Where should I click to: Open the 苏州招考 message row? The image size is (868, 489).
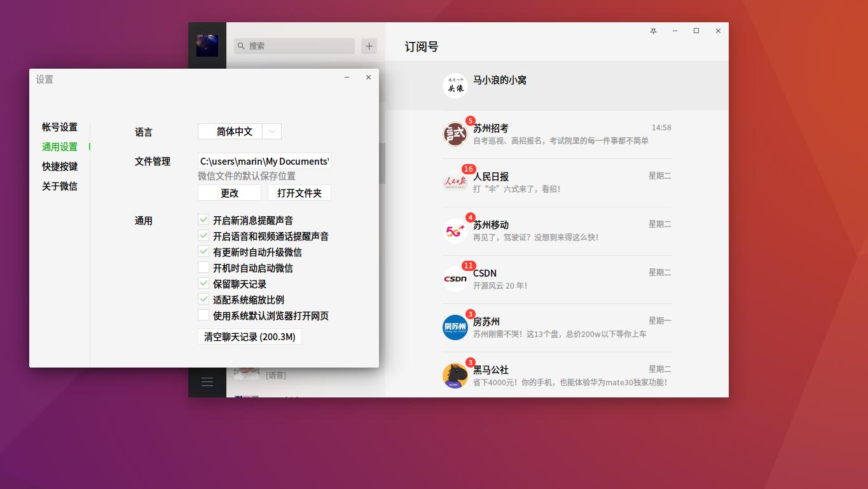tap(557, 134)
